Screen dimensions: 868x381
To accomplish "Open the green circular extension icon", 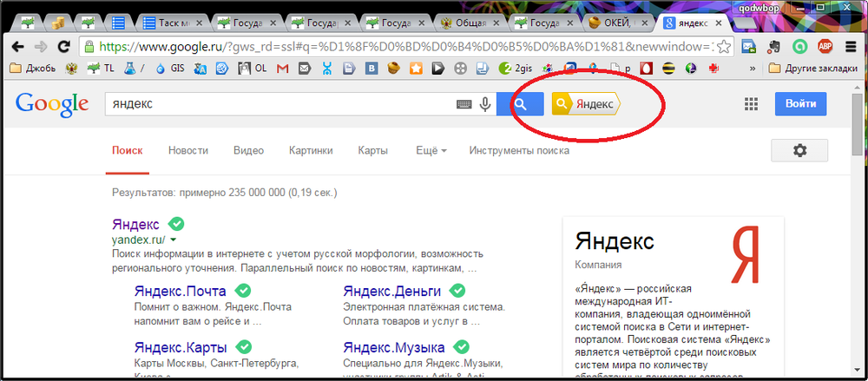I will 800,47.
